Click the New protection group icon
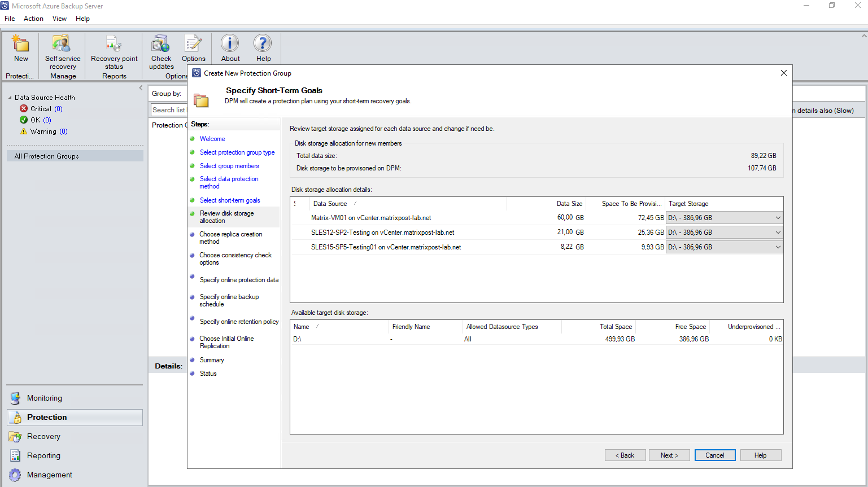868x487 pixels. [21, 43]
